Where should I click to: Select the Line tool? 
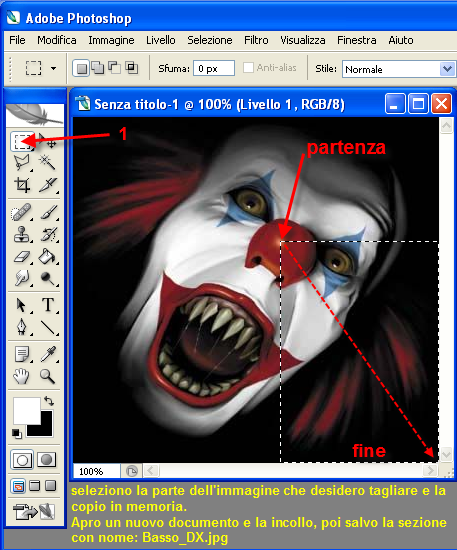(48, 327)
